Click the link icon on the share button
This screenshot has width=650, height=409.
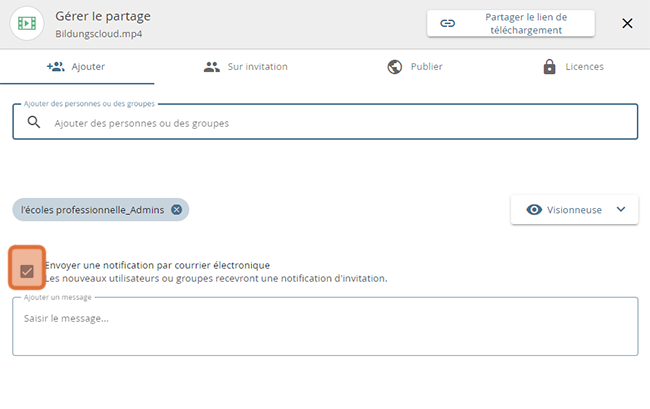448,23
